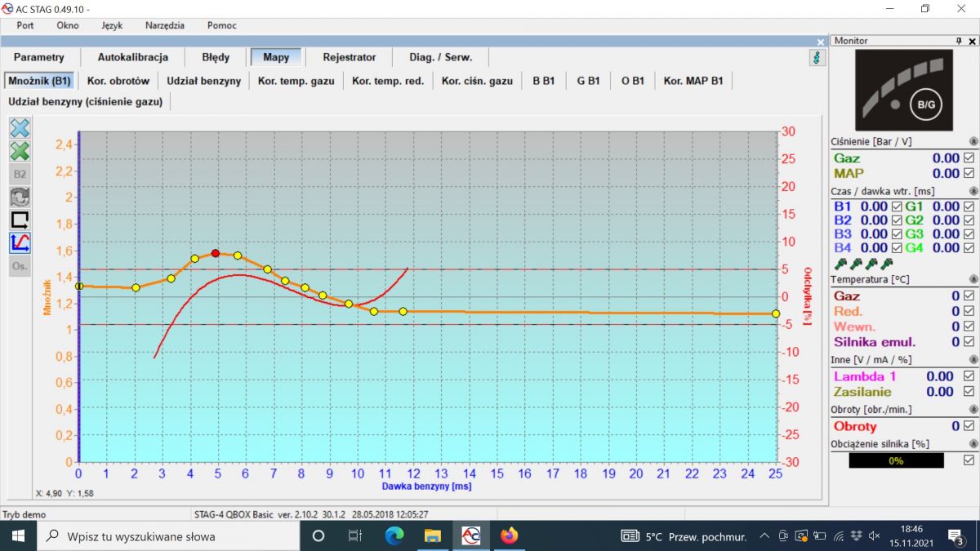
Task: Collapse the Obciążenie silnika section
Action: coord(973,444)
